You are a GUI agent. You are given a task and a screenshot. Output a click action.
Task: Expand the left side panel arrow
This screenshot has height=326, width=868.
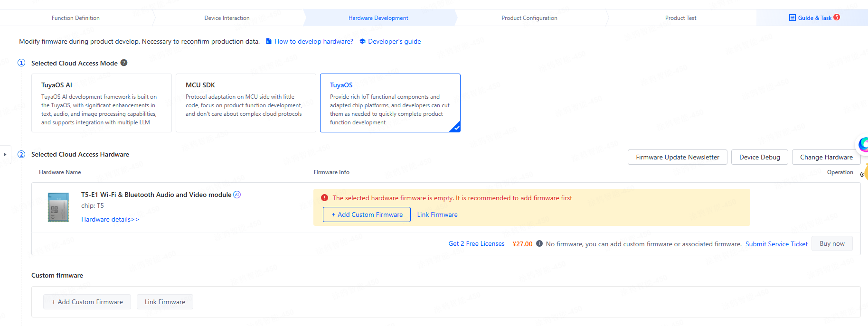[x=5, y=154]
